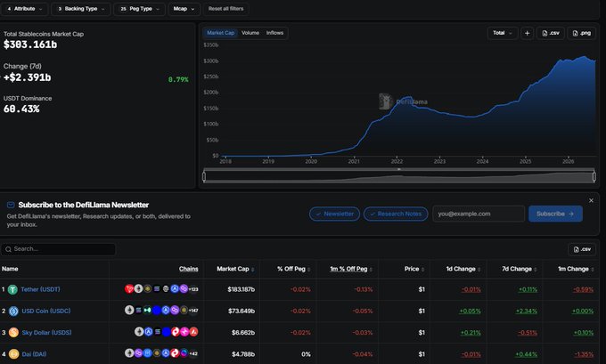Click $4.788b market cap value
The height and width of the screenshot is (364, 606).
243,354
